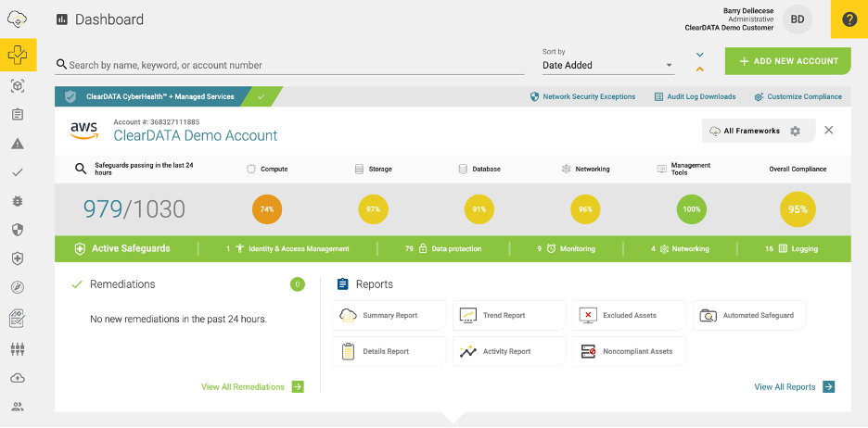Click View All Remediations link
868x428 pixels.
click(252, 387)
